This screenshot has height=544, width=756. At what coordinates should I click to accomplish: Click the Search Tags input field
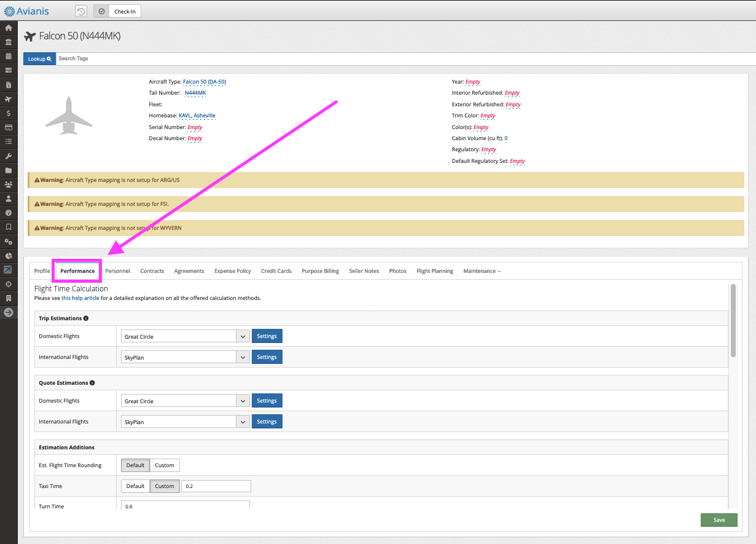coord(405,58)
